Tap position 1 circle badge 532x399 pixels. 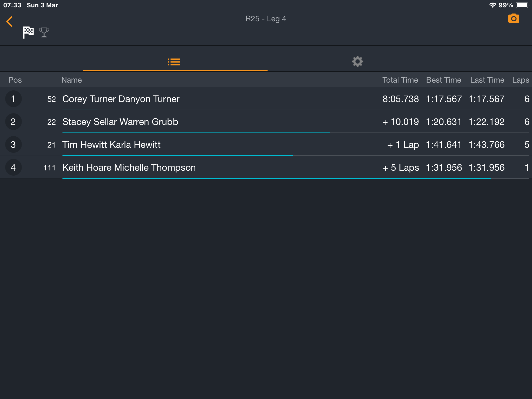pyautogui.click(x=13, y=99)
